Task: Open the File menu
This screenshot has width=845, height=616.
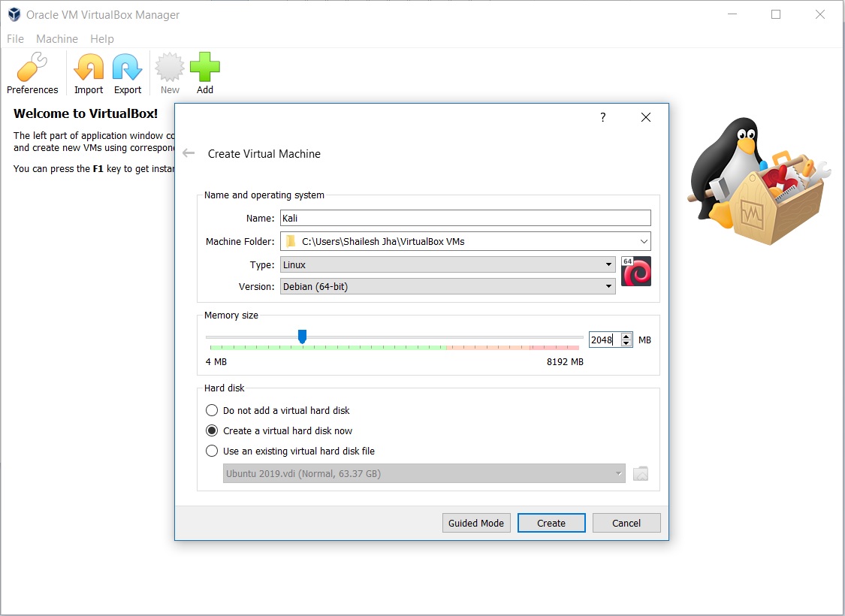Action: pos(15,39)
